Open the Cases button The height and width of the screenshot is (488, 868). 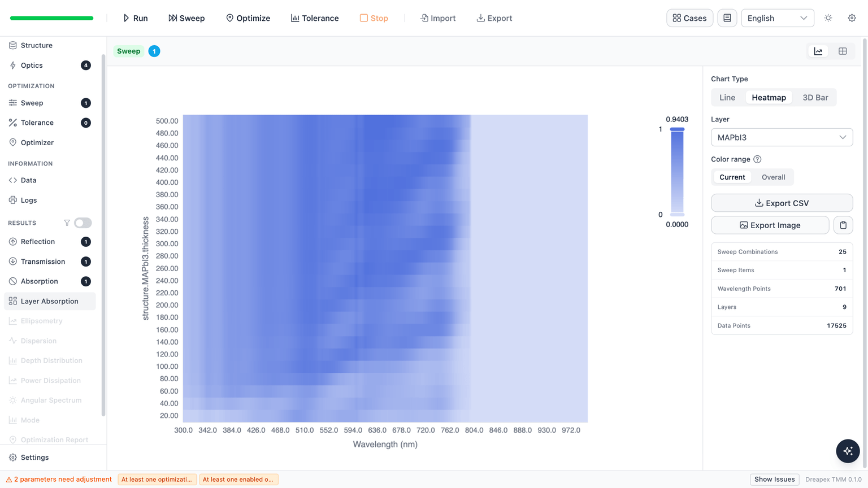689,18
